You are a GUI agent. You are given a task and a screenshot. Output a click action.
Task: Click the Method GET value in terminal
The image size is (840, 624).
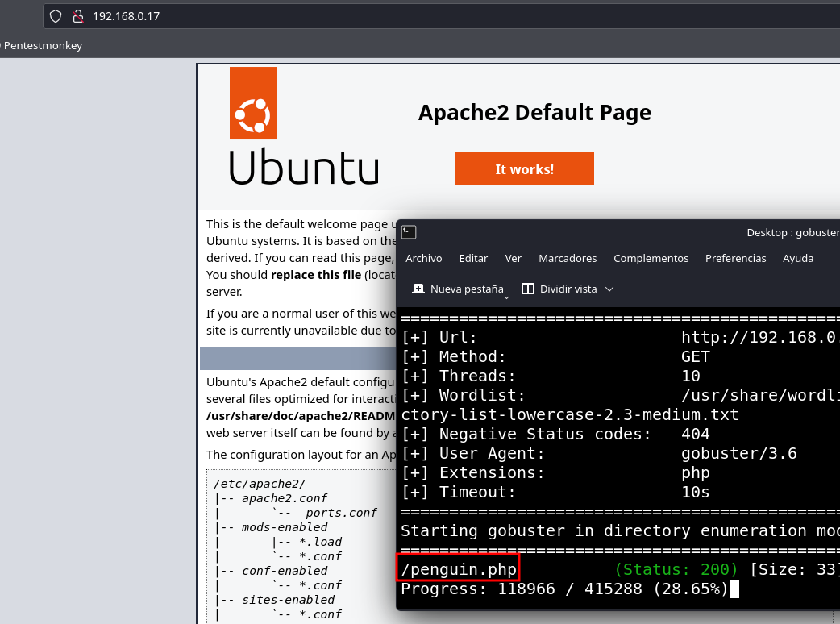(696, 356)
